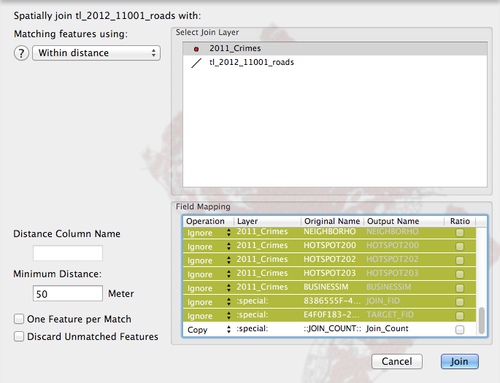Toggle Ratio checkbox for HOTSPOT202 row
500x383 pixels.
coord(460,260)
